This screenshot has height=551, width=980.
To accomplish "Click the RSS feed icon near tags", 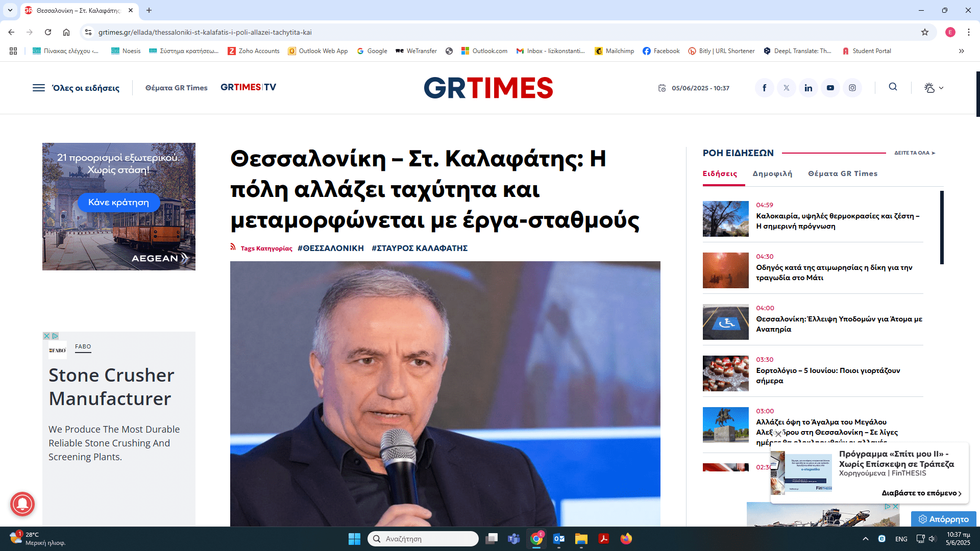I will [233, 247].
